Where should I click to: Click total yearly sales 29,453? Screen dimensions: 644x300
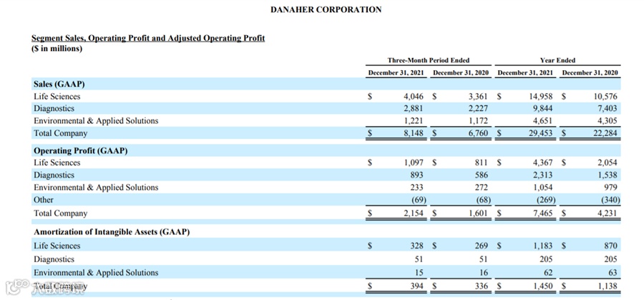(x=541, y=133)
